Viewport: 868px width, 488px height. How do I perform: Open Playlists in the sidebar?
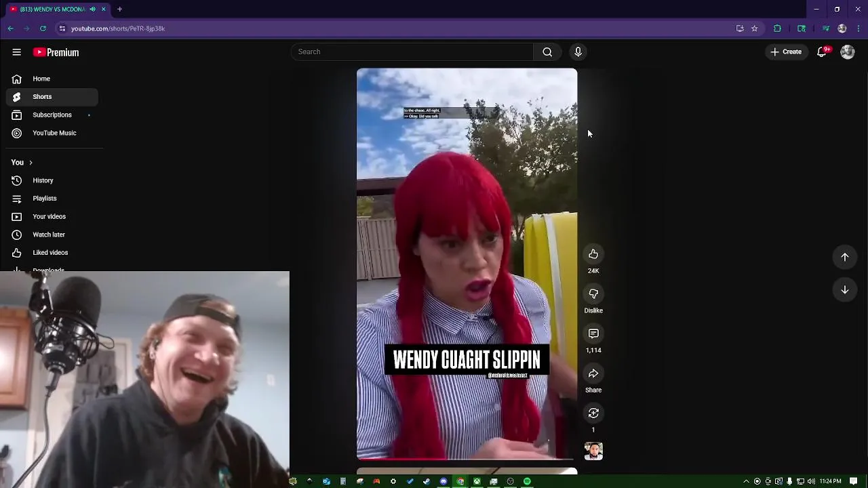pyautogui.click(x=52, y=199)
